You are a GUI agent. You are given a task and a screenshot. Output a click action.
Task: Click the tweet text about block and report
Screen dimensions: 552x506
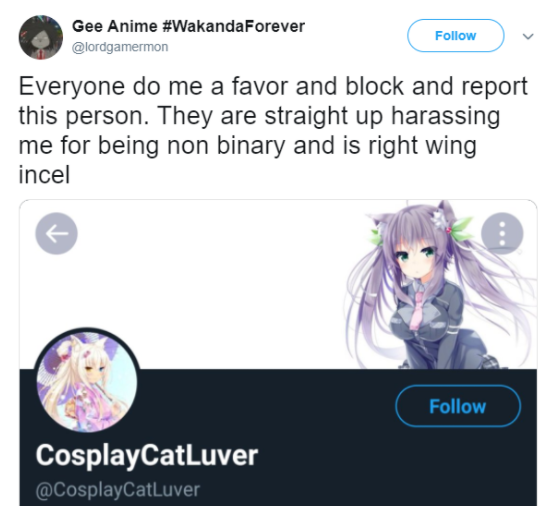coord(273,130)
